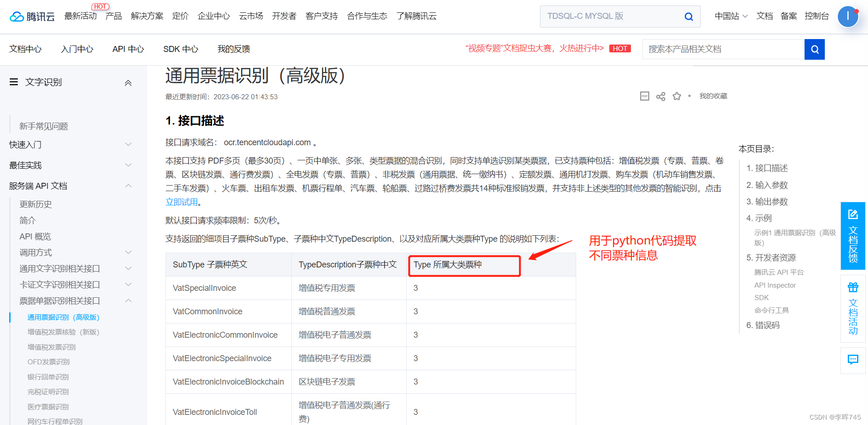Jump to 3. 输出参数 in page contents
The width and height of the screenshot is (868, 425).
click(767, 202)
